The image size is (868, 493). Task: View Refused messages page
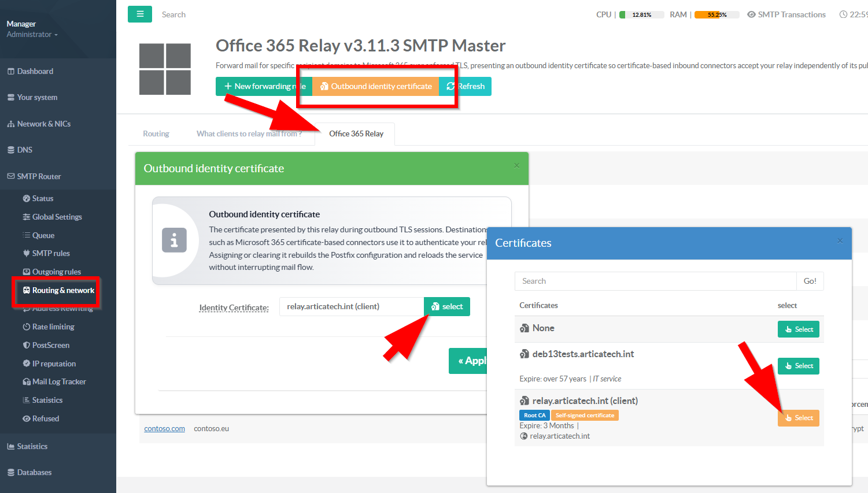point(41,418)
